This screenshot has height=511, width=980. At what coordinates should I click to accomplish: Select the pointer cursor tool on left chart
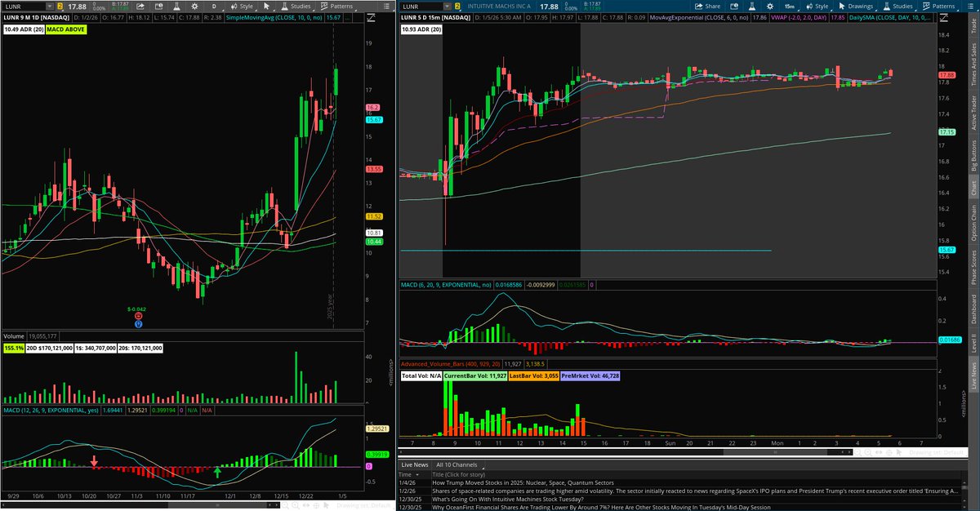click(x=266, y=7)
